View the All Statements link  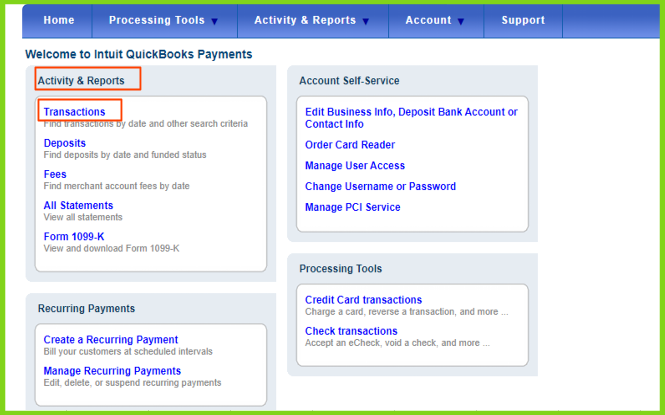78,206
